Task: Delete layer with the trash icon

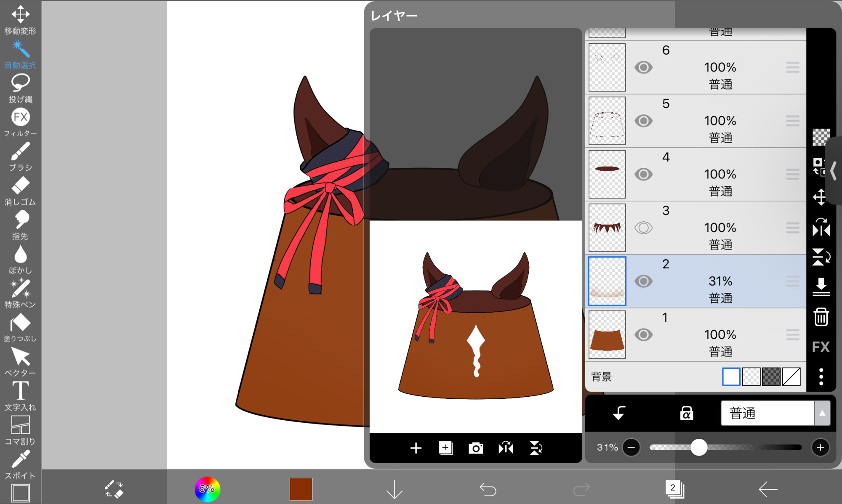Action: [x=821, y=317]
